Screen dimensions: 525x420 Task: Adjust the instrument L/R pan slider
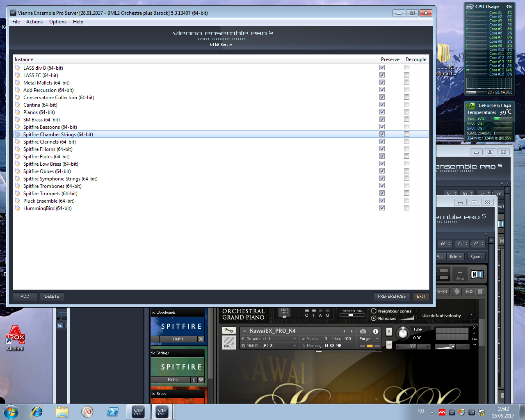pos(413,347)
